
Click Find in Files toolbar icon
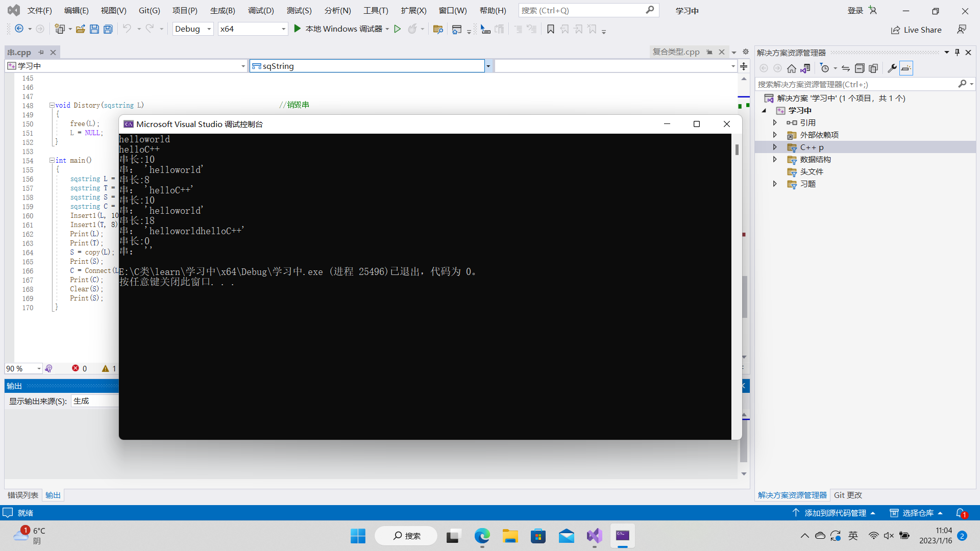pos(437,29)
